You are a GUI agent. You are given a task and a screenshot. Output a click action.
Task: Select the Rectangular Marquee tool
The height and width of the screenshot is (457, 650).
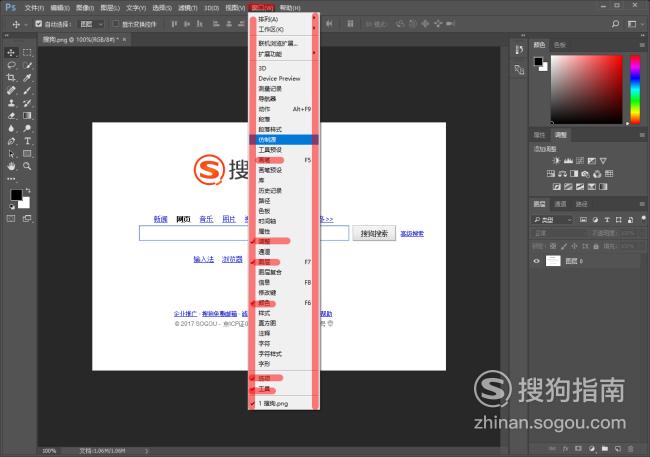click(27, 52)
